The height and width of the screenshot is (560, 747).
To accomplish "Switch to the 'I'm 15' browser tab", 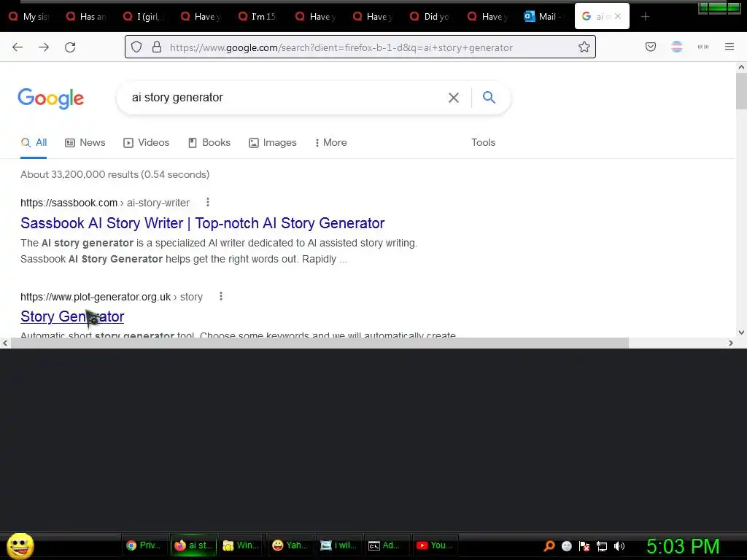I will click(x=258, y=17).
